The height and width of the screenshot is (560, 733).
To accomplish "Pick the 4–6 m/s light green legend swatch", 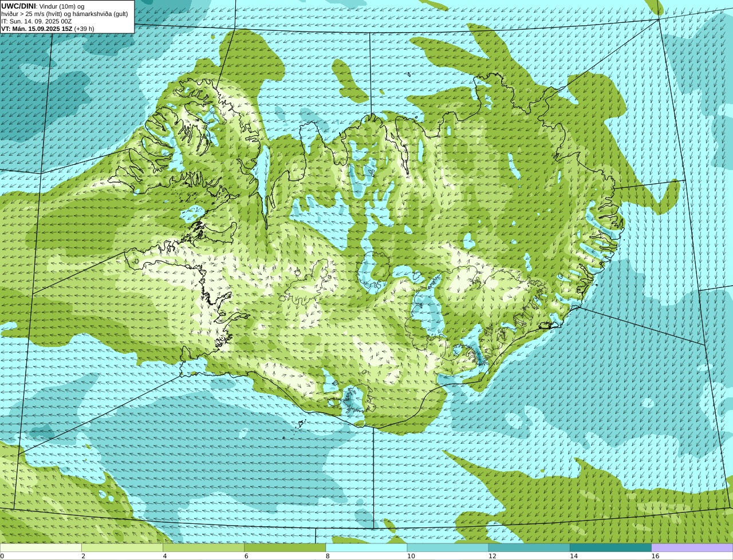I will [204, 548].
